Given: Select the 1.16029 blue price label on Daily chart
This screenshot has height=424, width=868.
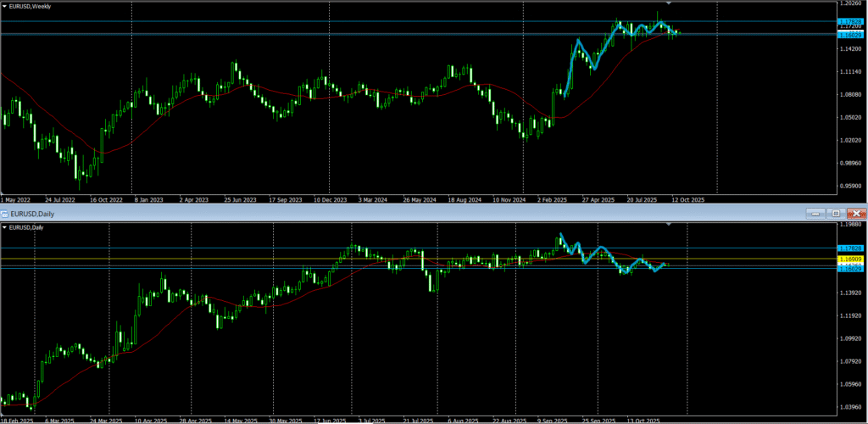Looking at the screenshot, I should 850,269.
